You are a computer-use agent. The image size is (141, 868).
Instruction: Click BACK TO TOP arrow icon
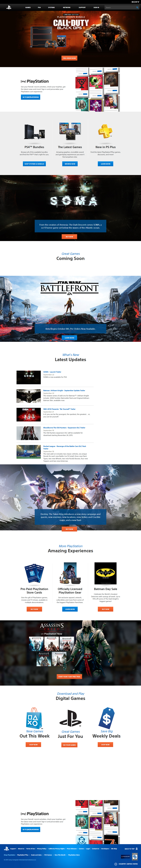137,849
